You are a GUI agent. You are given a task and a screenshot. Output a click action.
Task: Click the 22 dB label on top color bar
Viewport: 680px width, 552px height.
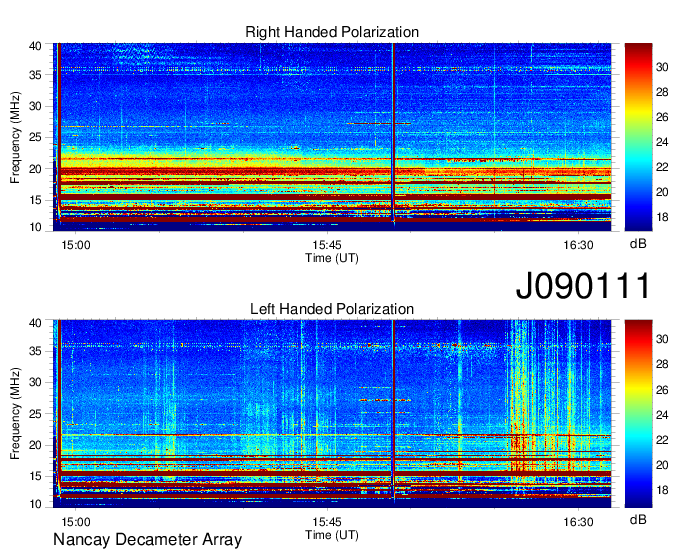pos(662,167)
